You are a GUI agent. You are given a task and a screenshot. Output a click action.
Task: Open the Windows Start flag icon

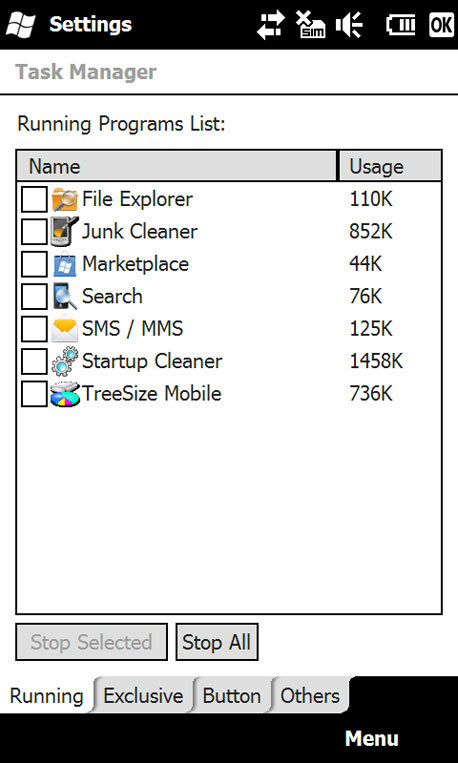tap(20, 25)
